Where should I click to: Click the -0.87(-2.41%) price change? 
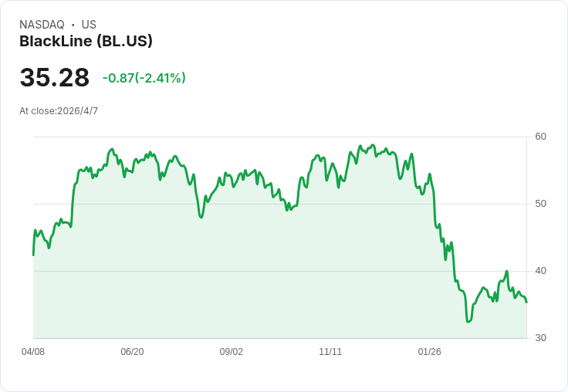point(144,78)
